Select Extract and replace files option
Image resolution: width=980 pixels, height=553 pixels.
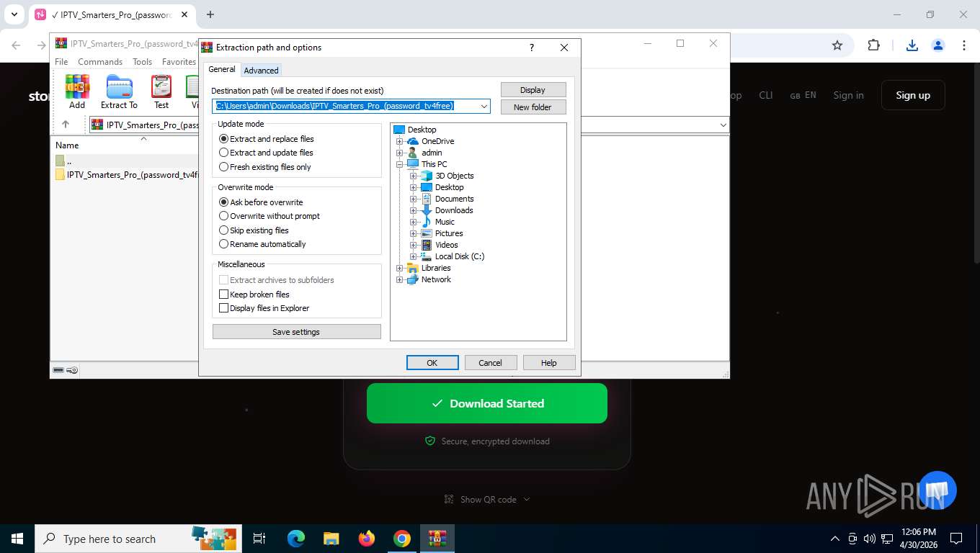coord(267,139)
